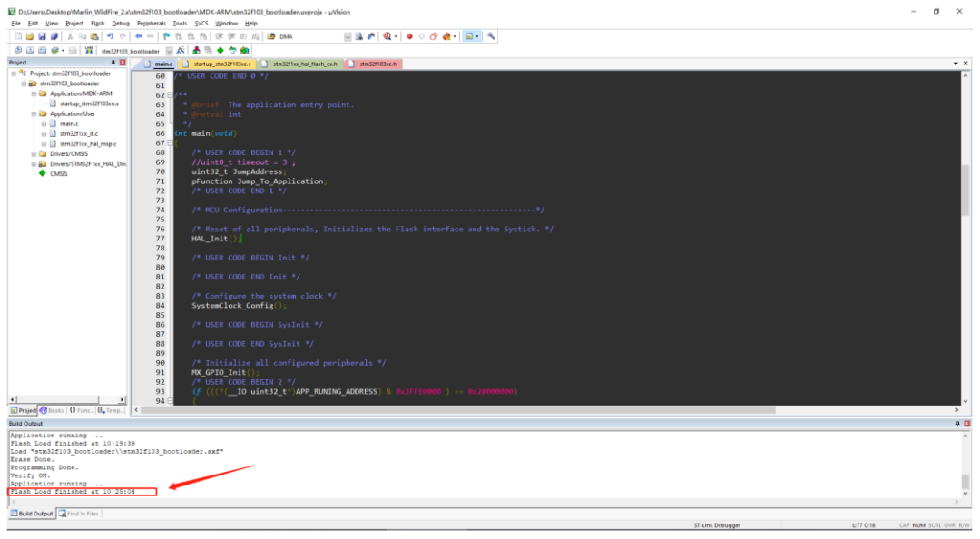Collapse the code fold at line 62

tap(170, 95)
